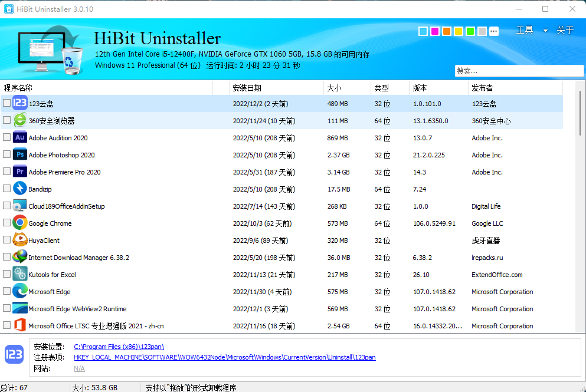
Task: Click inside the 搜索 search field
Action: [519, 70]
